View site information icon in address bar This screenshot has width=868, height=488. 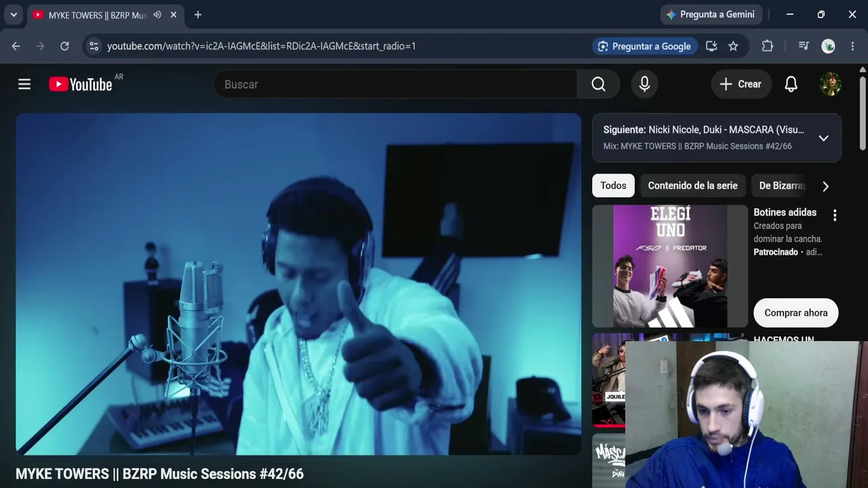click(94, 46)
